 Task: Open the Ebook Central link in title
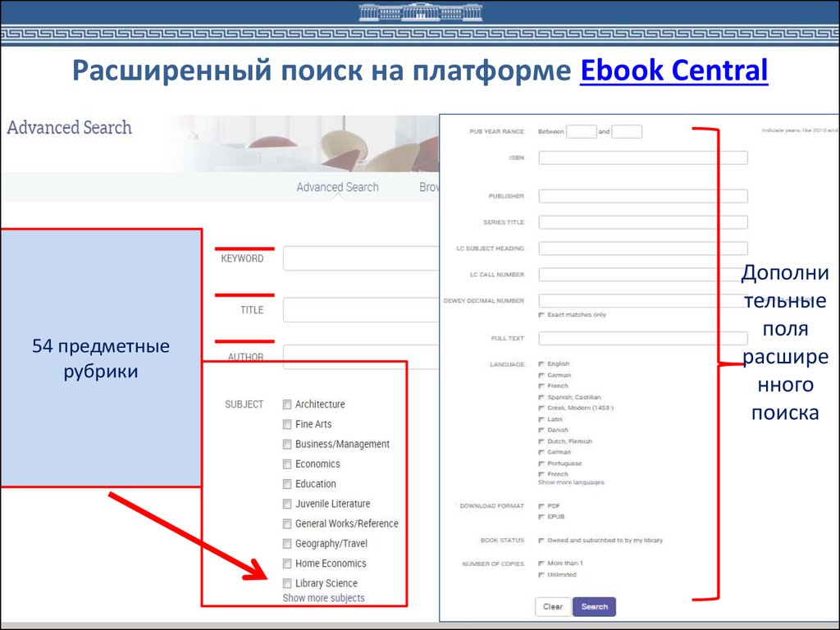point(674,71)
